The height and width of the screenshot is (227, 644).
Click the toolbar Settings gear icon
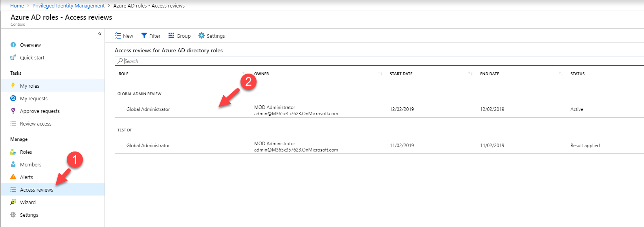[202, 35]
